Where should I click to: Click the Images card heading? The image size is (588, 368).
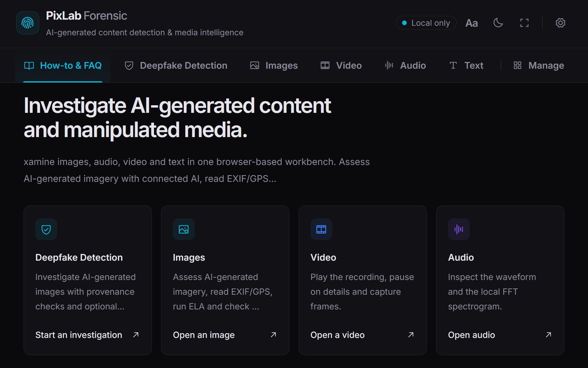point(189,258)
